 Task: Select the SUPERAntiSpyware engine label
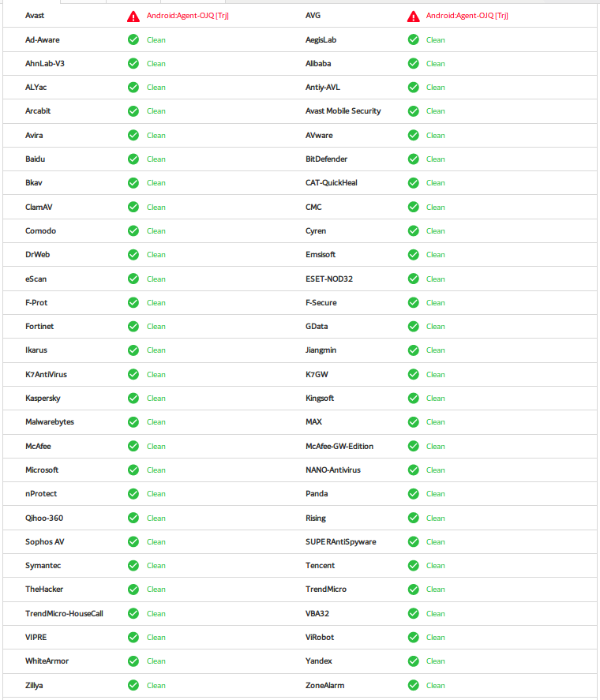[x=340, y=542]
